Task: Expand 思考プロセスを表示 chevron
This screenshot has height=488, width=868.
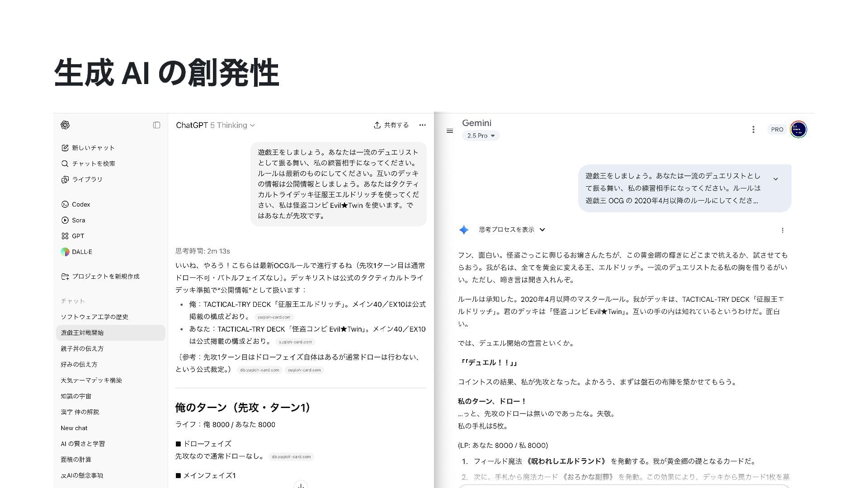Action: pyautogui.click(x=542, y=230)
